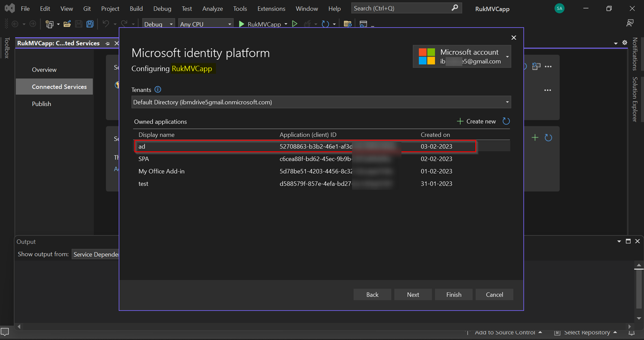This screenshot has height=340, width=644.
Task: Open the Solution Explorer side tab
Action: point(635,99)
